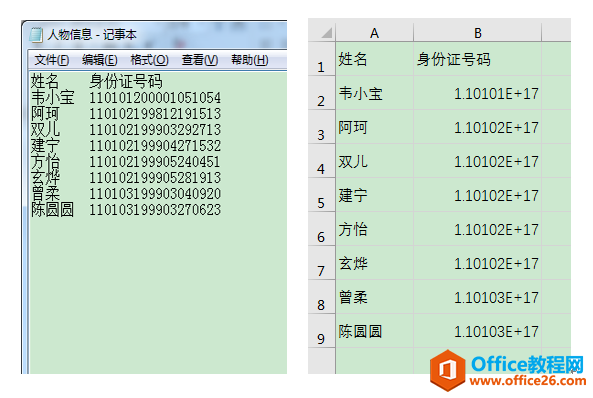The image size is (593, 398).
Task: Click Notepad line 110102199903292713
Action: pos(155,129)
